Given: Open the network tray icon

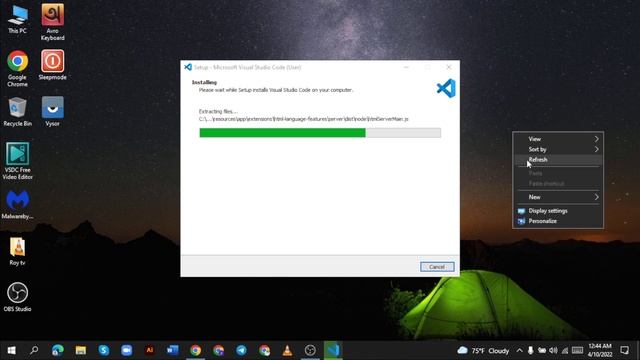Looking at the screenshot, I should 565,351.
